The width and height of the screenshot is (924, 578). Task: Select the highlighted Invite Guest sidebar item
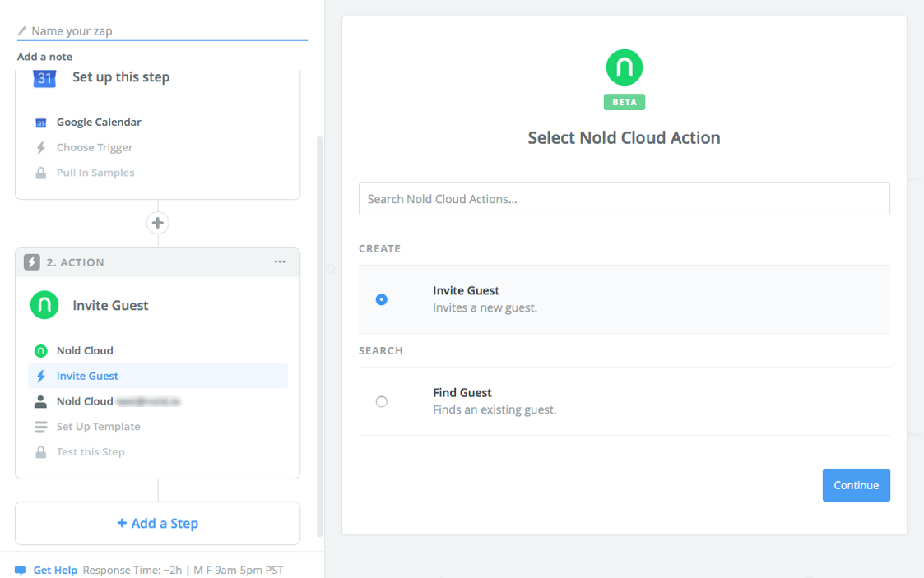point(157,376)
